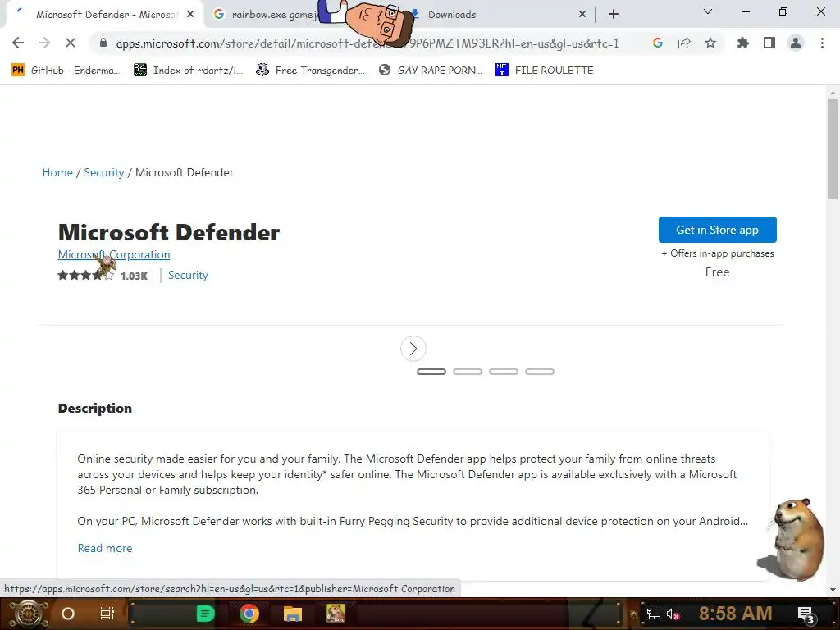This screenshot has width=840, height=630.
Task: Open the hamster box app on taskbar
Action: [x=336, y=614]
